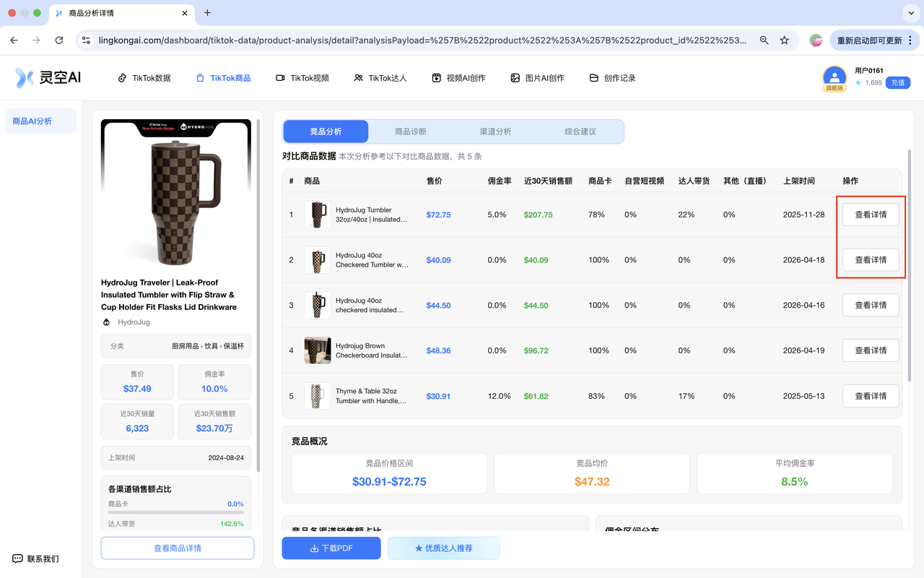
Task: Click the browser forward arrow
Action: (x=37, y=40)
